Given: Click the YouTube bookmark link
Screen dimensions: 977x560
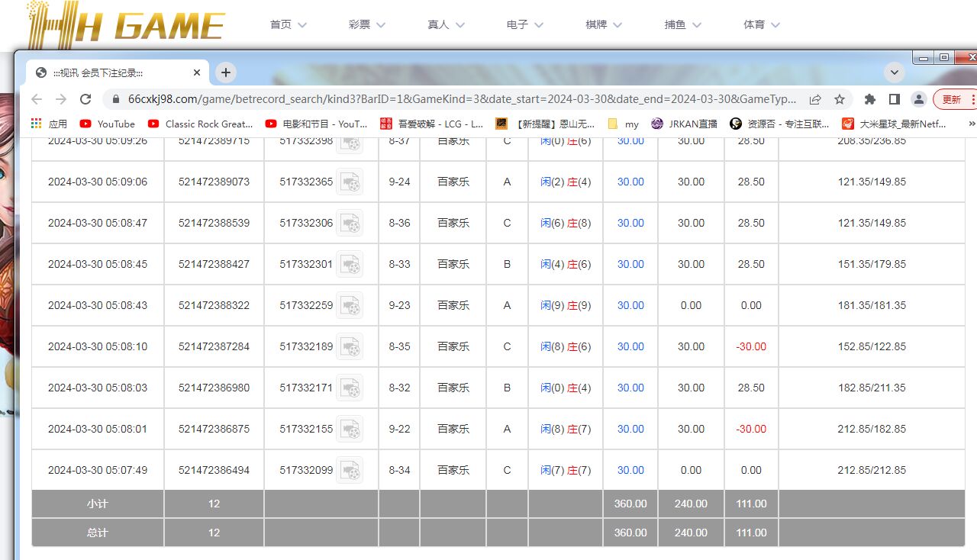Looking at the screenshot, I should (108, 124).
